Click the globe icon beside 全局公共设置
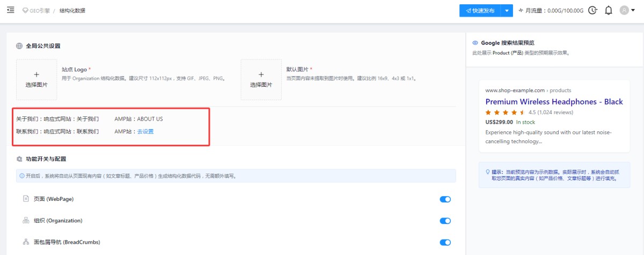The image size is (644, 255). coord(19,46)
